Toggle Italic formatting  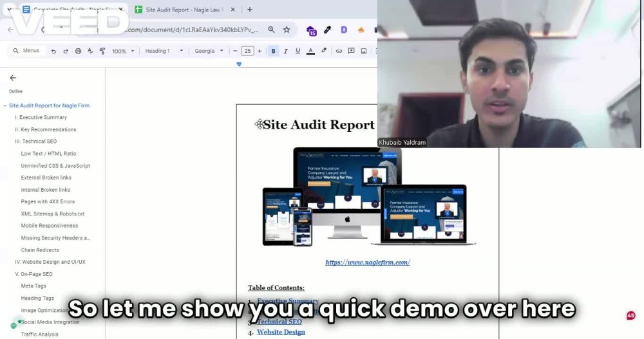tap(285, 51)
